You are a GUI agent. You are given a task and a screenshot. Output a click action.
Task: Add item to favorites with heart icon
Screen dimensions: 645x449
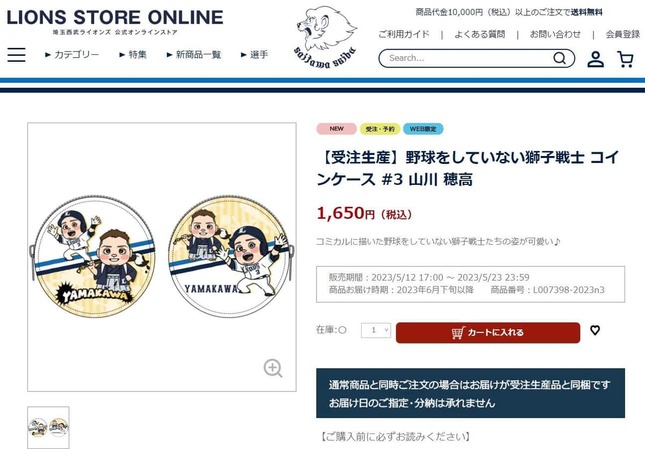point(595,330)
